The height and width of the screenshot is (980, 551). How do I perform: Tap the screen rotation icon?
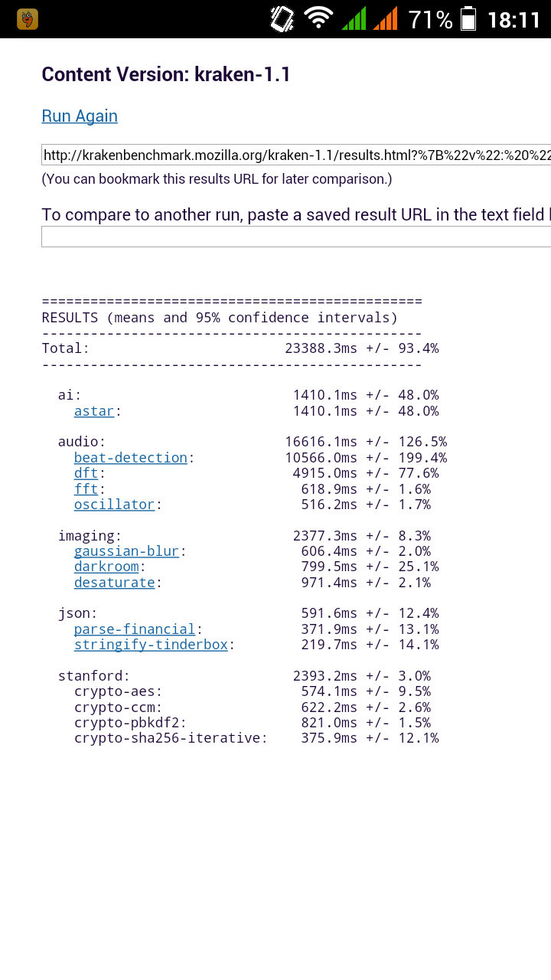282,19
